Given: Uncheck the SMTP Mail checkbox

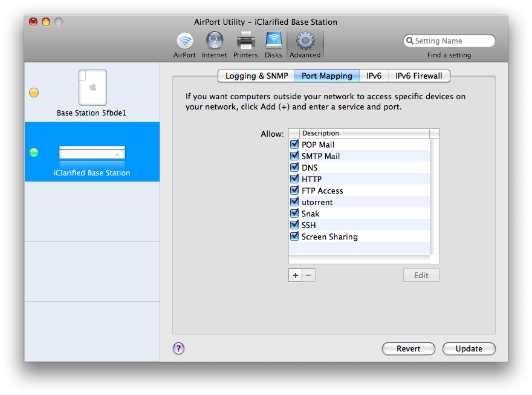Looking at the screenshot, I should 294,155.
